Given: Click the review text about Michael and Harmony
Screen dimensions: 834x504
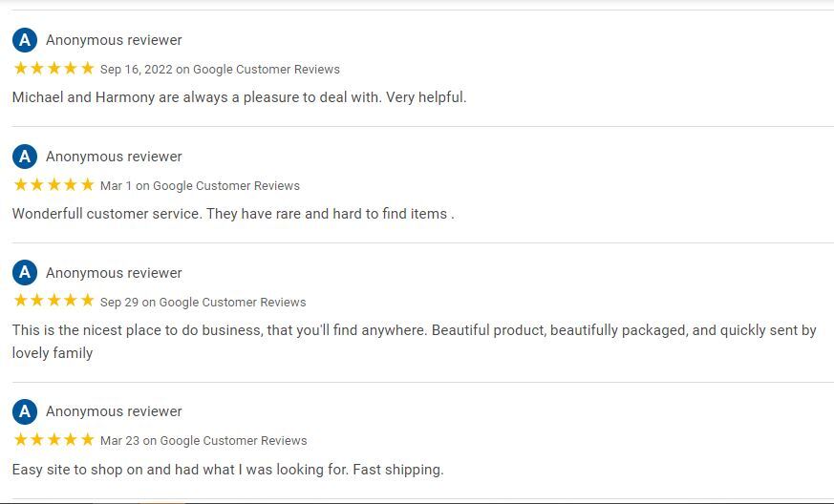Looking at the screenshot, I should point(240,97).
